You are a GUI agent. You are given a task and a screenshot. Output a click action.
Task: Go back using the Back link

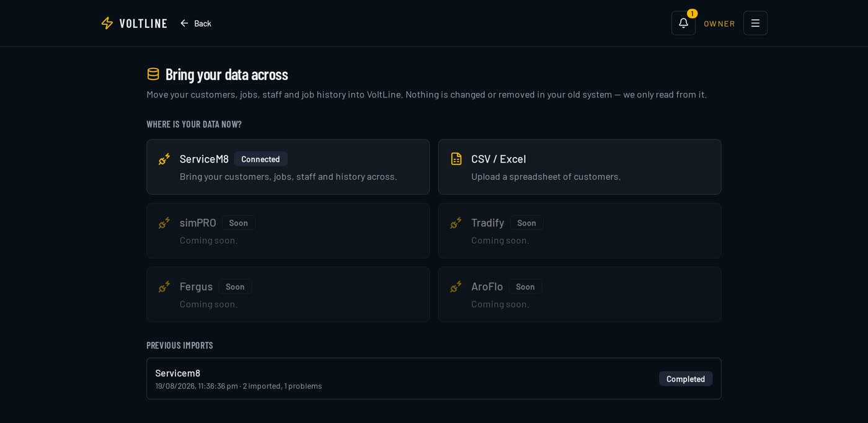click(195, 23)
